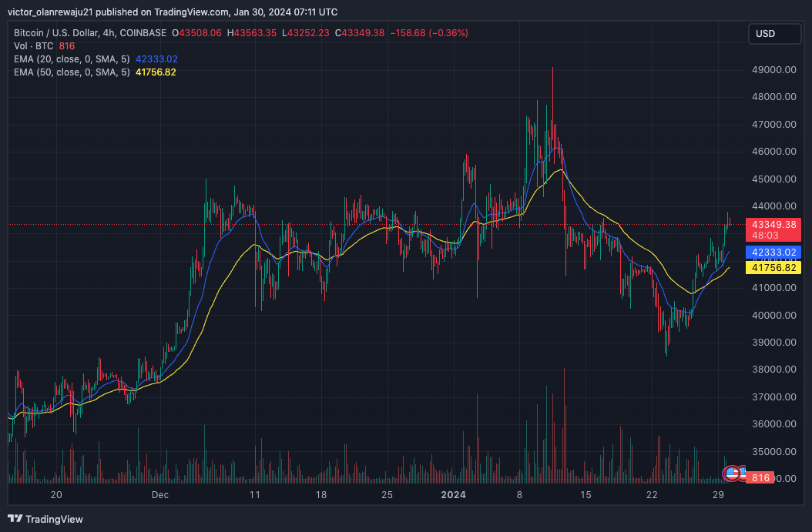
Task: Click the 25 date label on time axis
Action: 387,495
